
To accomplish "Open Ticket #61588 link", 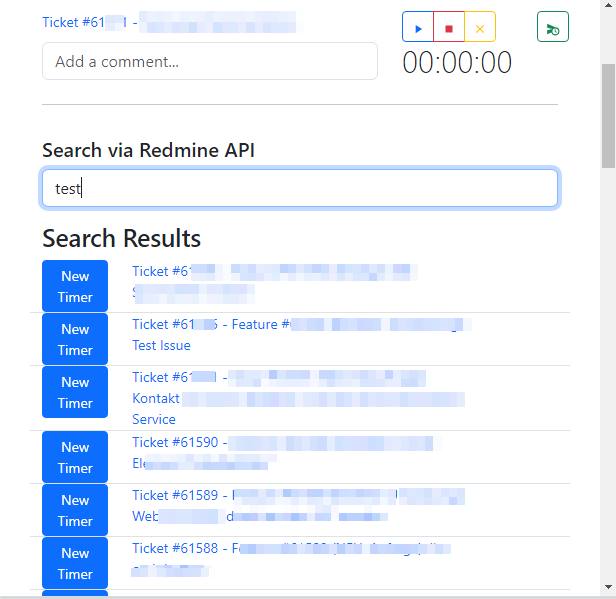I will [x=292, y=559].
